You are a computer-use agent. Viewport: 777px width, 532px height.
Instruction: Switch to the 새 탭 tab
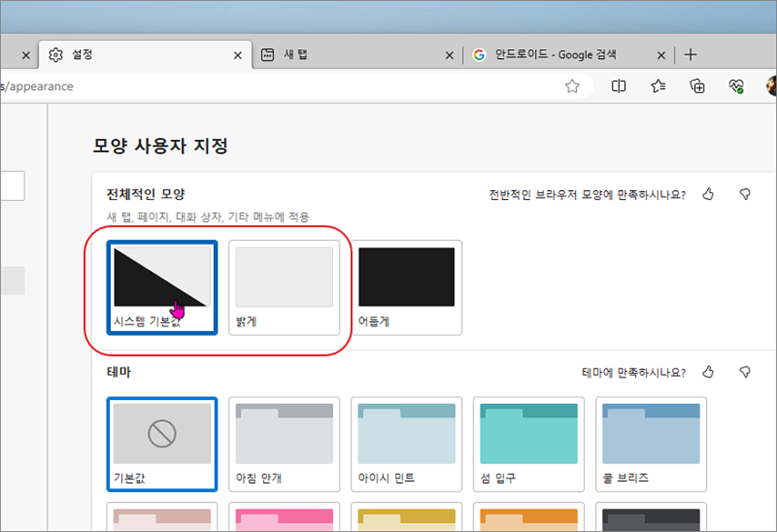click(x=357, y=55)
